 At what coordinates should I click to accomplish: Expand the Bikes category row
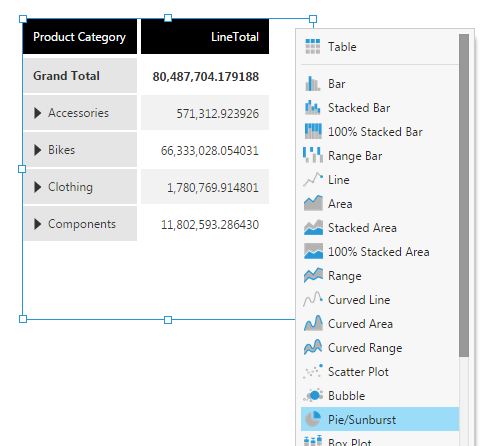point(38,150)
